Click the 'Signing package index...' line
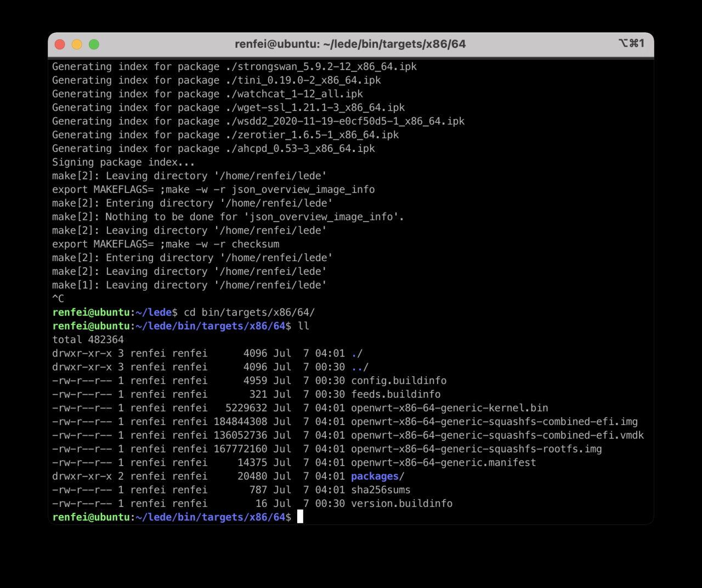The width and height of the screenshot is (702, 588). tap(123, 162)
